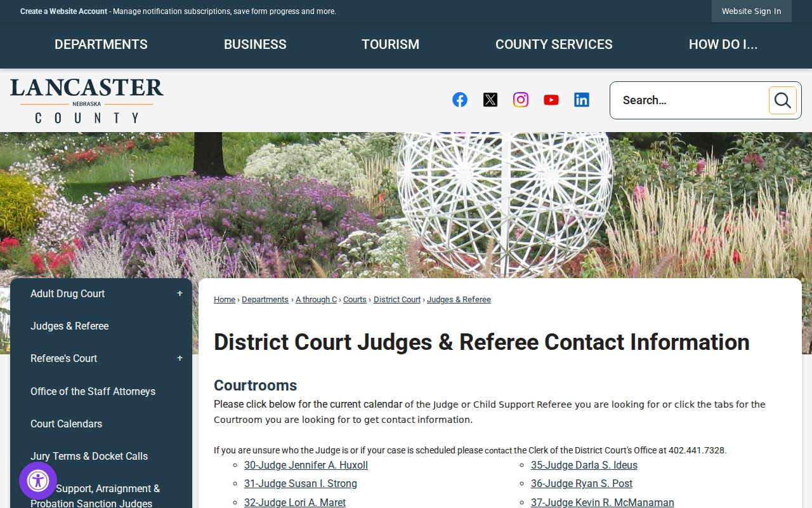The width and height of the screenshot is (812, 508).
Task: Open the Departments breadcrumb link
Action: tap(265, 300)
